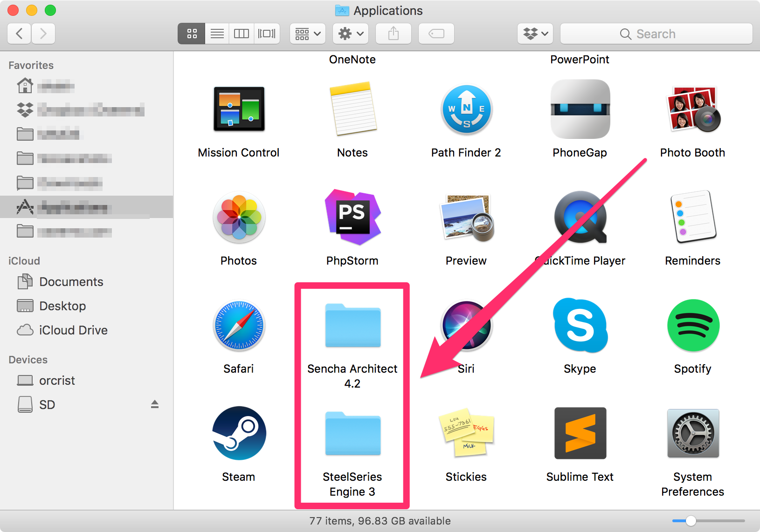Screen dimensions: 760x532
Task: Click the back navigation button
Action: pos(18,33)
